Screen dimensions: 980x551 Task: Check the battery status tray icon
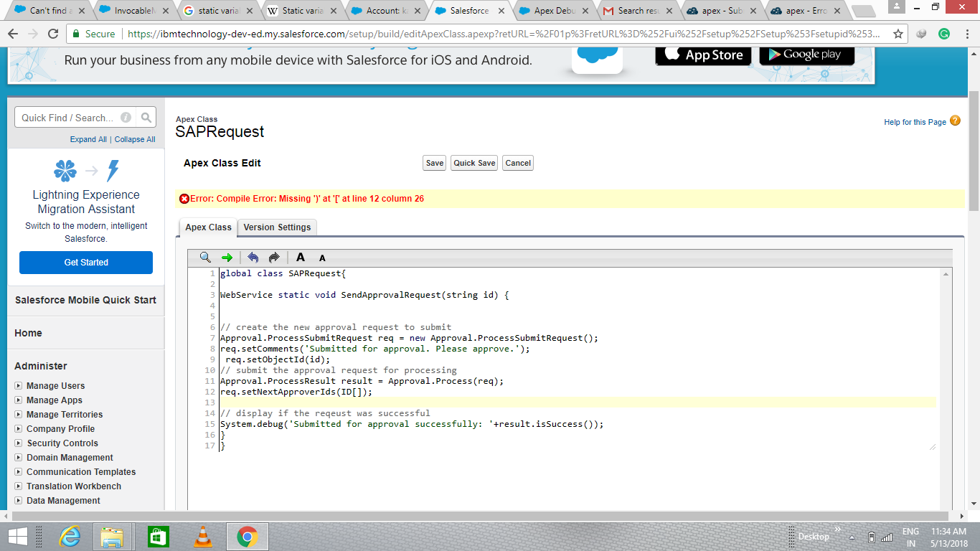[x=871, y=537]
